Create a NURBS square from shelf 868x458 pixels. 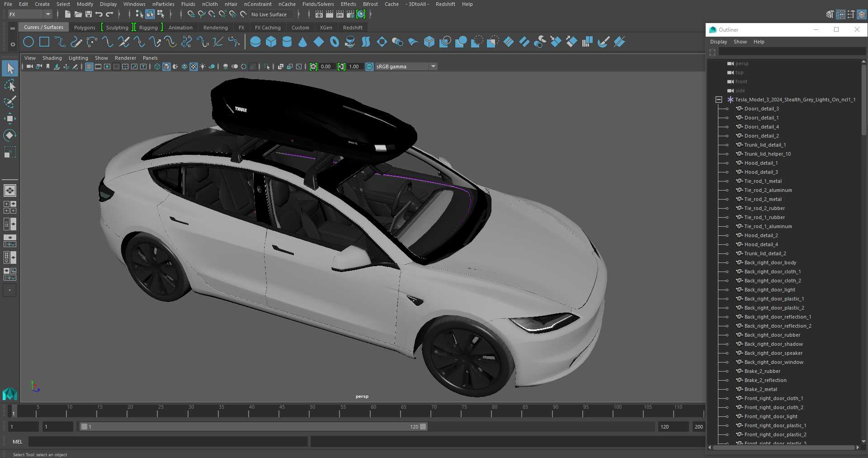(44, 42)
